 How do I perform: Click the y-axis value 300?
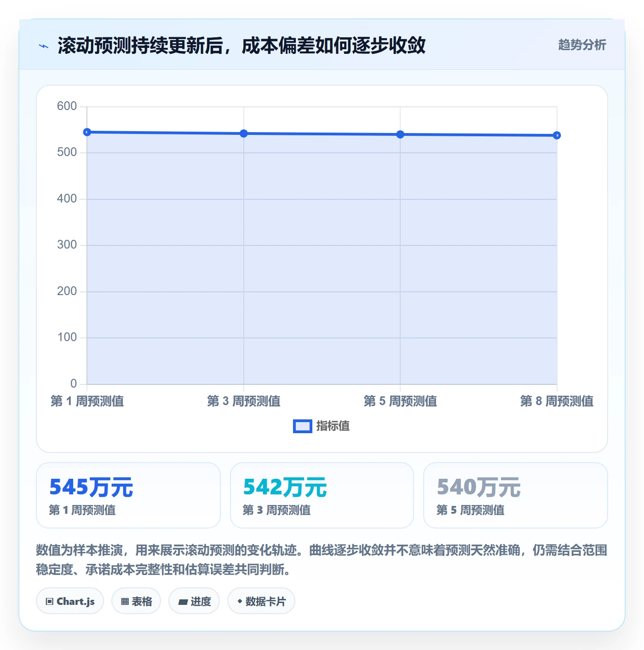tap(67, 245)
